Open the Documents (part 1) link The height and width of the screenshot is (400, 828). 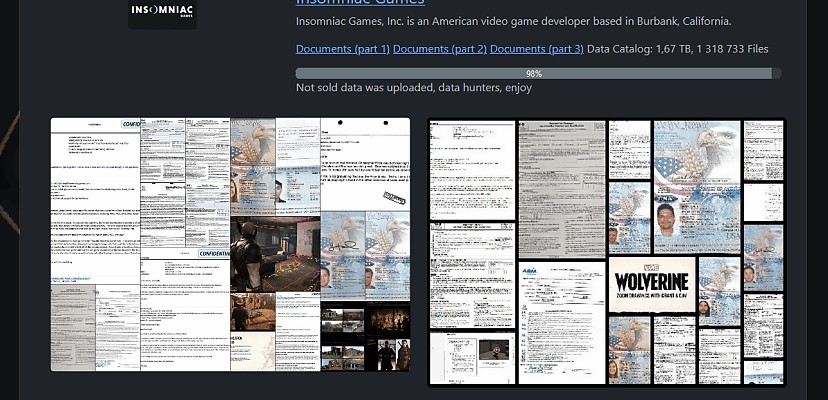pos(342,49)
